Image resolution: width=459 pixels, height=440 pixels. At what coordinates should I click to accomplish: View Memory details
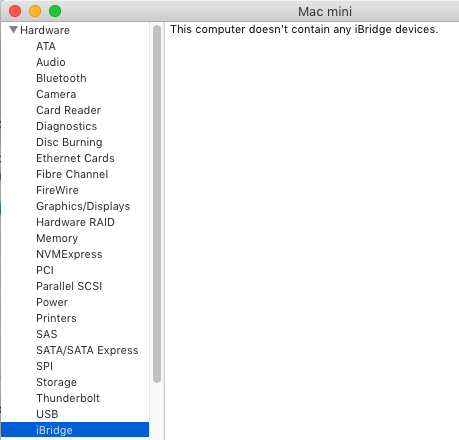tap(57, 238)
